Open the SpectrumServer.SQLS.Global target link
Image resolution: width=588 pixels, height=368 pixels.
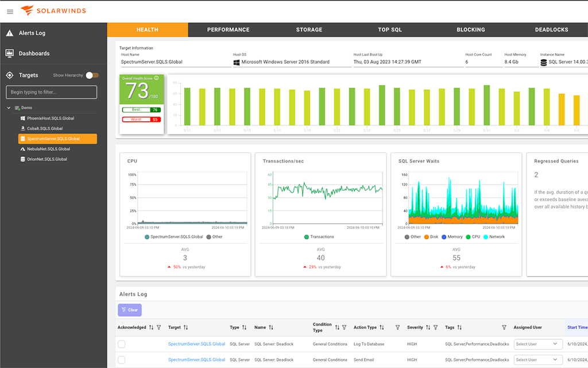coord(195,344)
